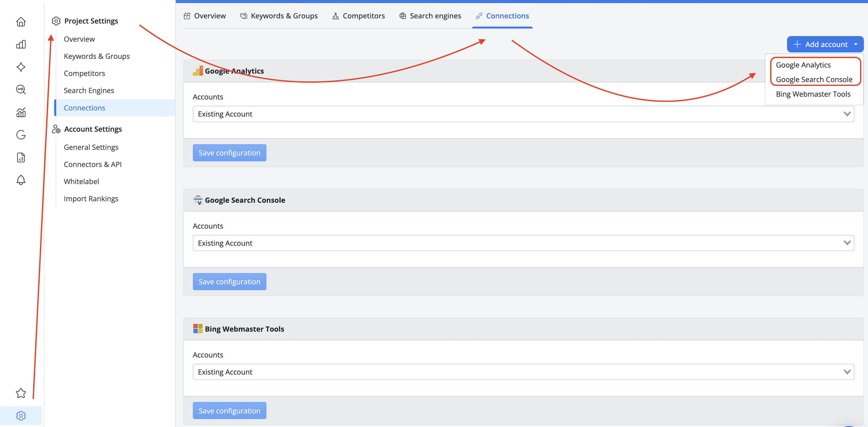Click the Project Settings gear icon

coord(56,21)
